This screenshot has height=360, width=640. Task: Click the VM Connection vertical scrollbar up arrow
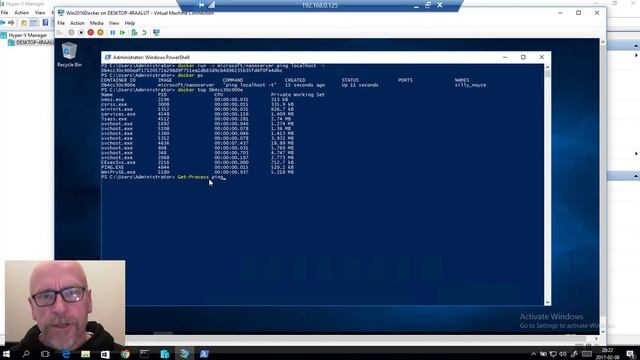click(602, 42)
